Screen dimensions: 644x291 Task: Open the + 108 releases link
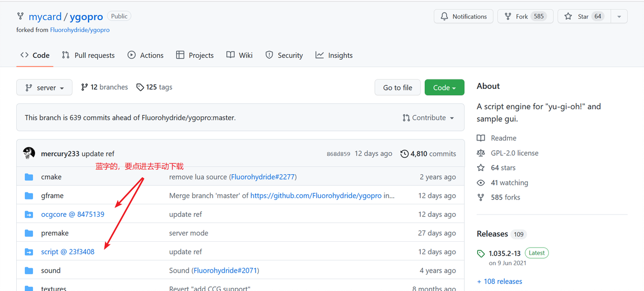[x=499, y=281]
